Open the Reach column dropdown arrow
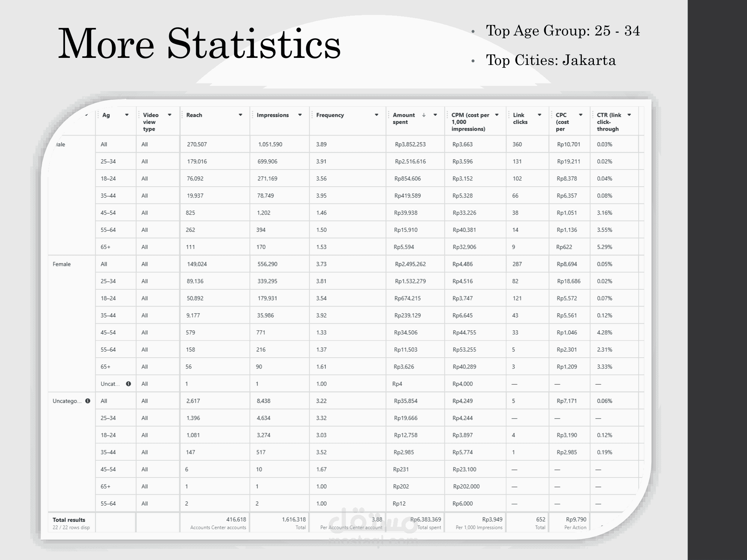The image size is (747, 560). (241, 115)
